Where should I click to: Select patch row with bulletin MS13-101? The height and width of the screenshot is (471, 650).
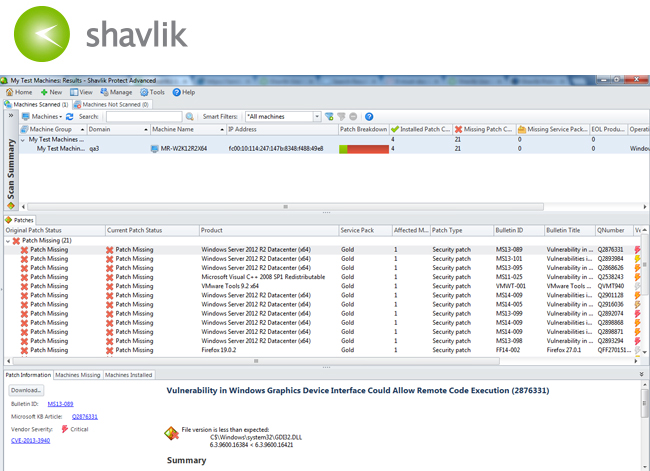click(323, 259)
